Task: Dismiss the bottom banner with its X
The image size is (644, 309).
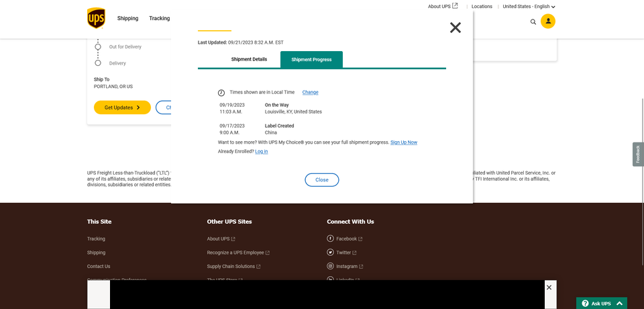Action: [549, 288]
